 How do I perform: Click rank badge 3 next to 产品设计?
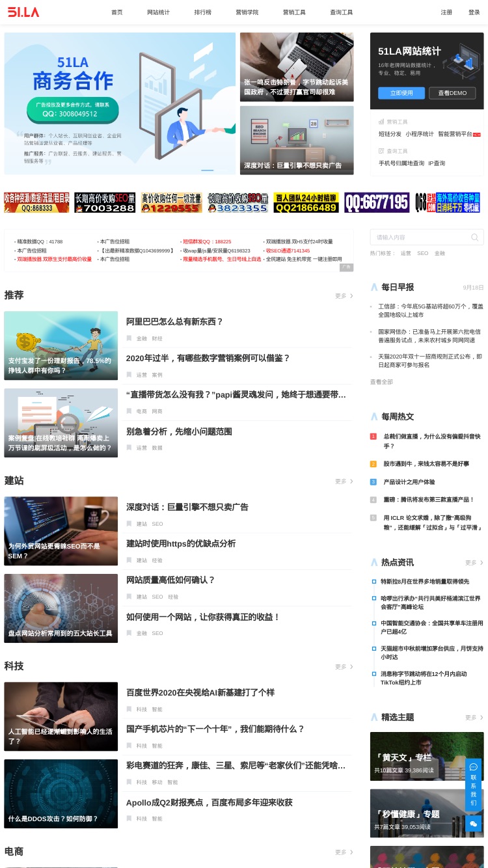click(373, 482)
